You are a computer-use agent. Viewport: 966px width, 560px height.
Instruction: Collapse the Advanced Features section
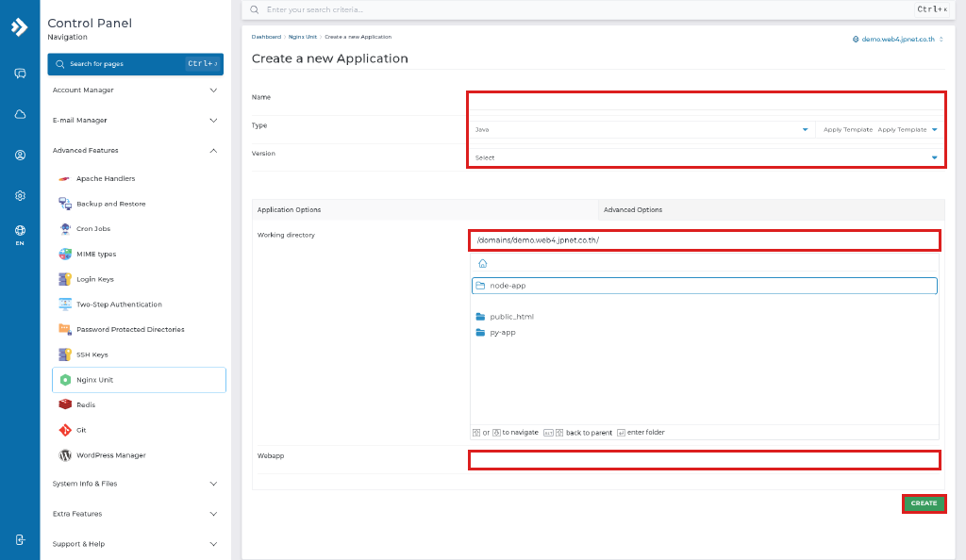136,151
